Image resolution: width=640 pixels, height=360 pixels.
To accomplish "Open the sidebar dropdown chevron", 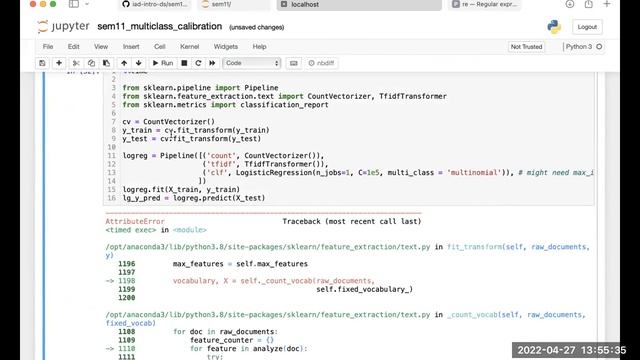I will (87, 4).
